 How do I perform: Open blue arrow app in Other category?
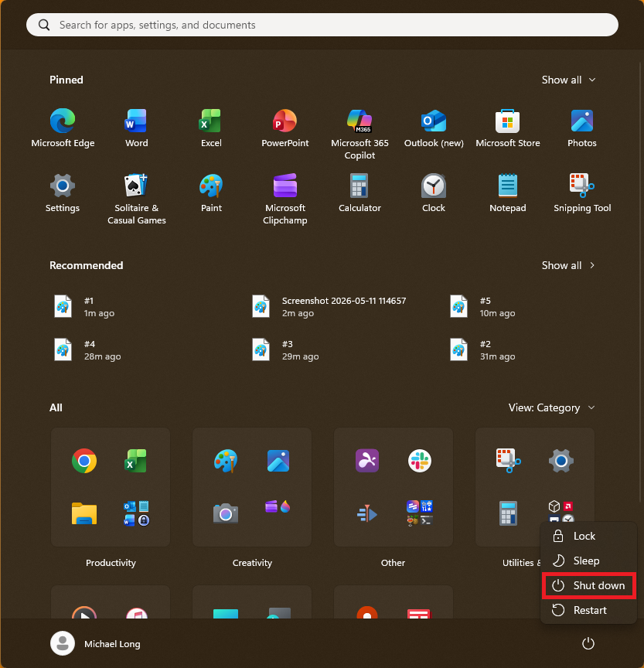367,513
